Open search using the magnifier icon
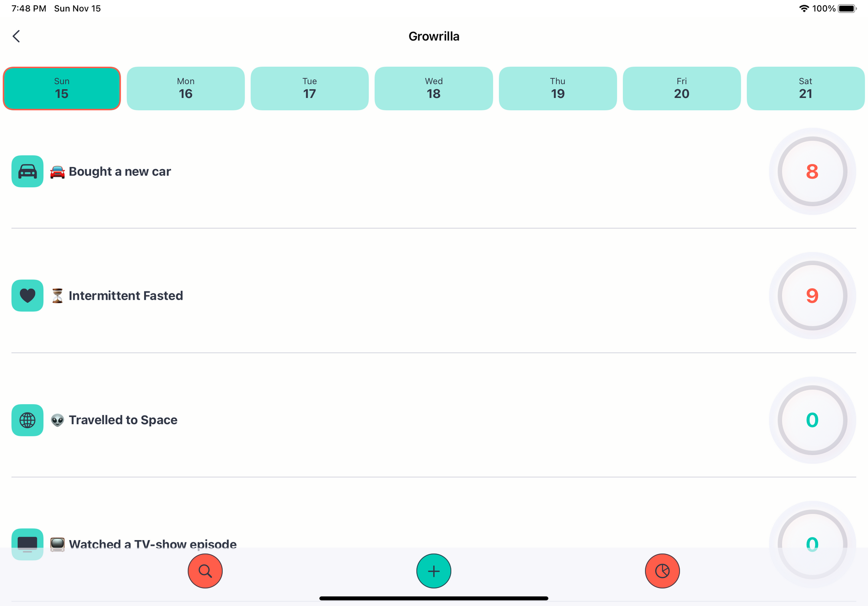The height and width of the screenshot is (606, 868). (205, 571)
